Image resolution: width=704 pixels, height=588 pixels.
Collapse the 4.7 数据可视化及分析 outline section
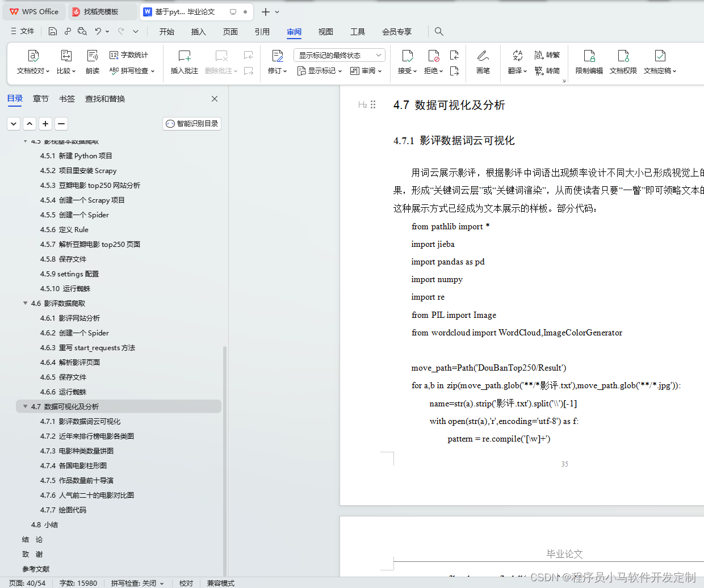point(25,406)
